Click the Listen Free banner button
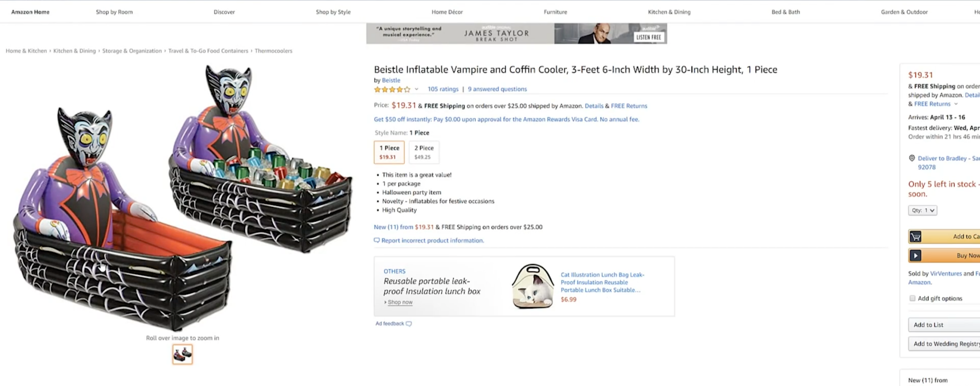 648,37
